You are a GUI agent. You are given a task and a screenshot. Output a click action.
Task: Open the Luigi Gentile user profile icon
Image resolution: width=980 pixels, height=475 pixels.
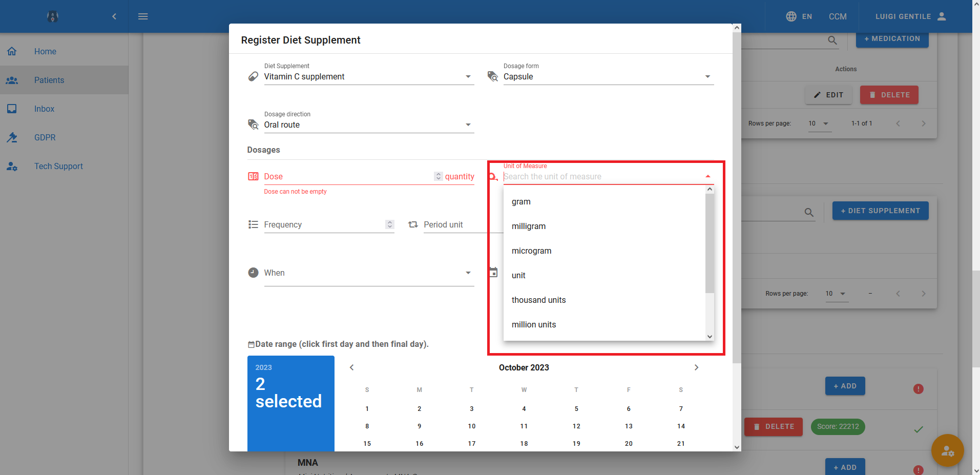point(942,16)
